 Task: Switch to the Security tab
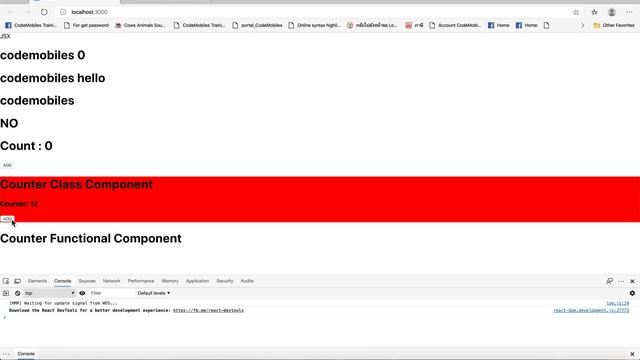[x=224, y=281]
